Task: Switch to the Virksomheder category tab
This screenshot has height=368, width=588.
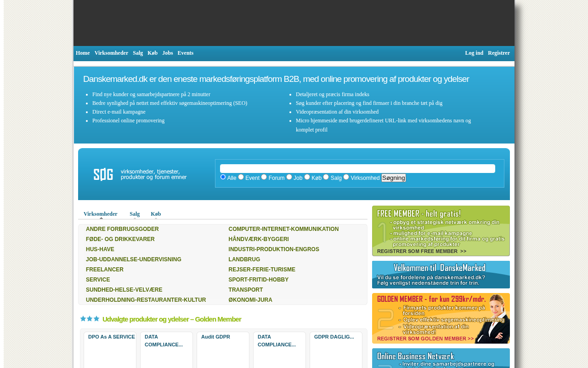Action: click(101, 214)
